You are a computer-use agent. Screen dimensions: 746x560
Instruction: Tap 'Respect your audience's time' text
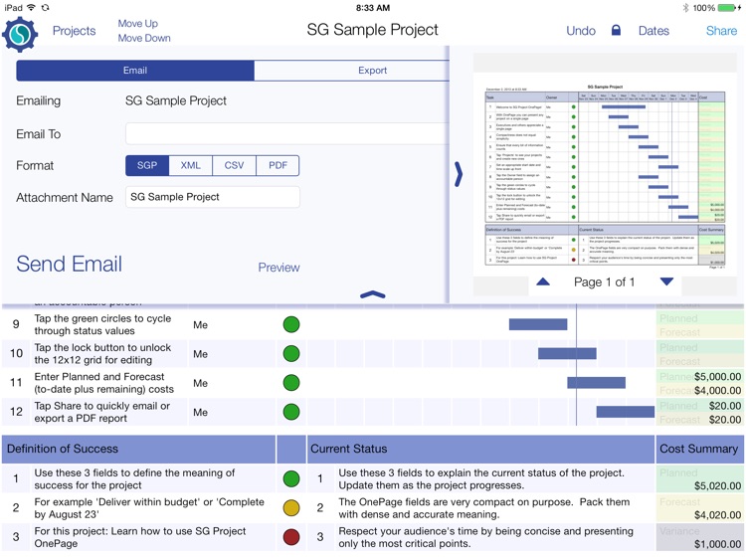485,537
